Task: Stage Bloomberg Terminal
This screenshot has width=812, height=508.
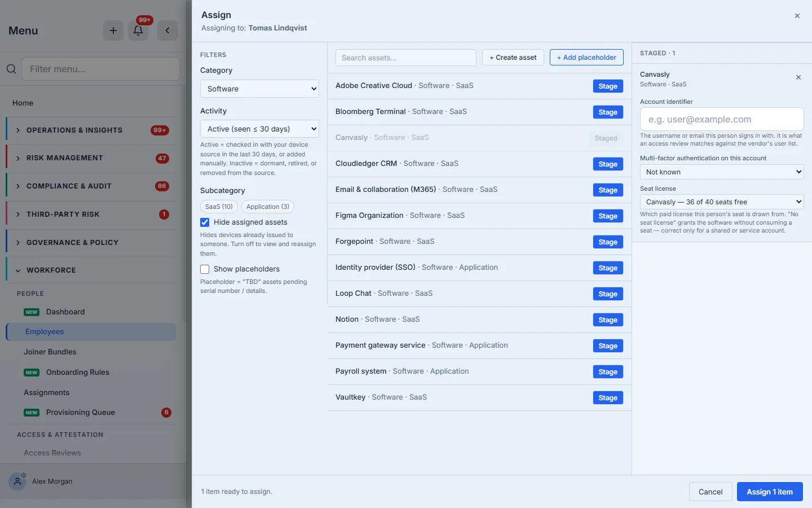Action: point(608,112)
